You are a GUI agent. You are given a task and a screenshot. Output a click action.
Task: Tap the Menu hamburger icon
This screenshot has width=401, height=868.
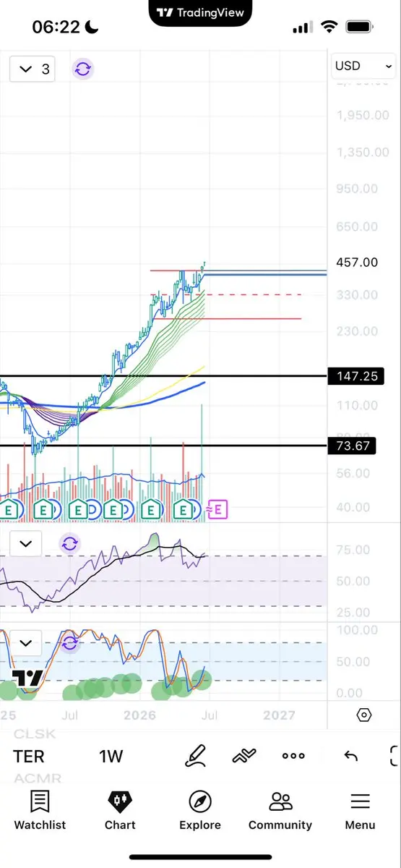tap(360, 801)
